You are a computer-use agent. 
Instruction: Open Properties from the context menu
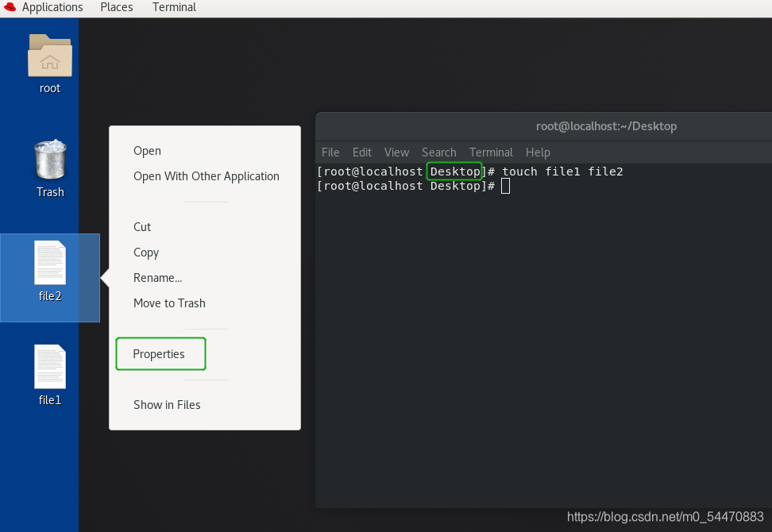(159, 354)
